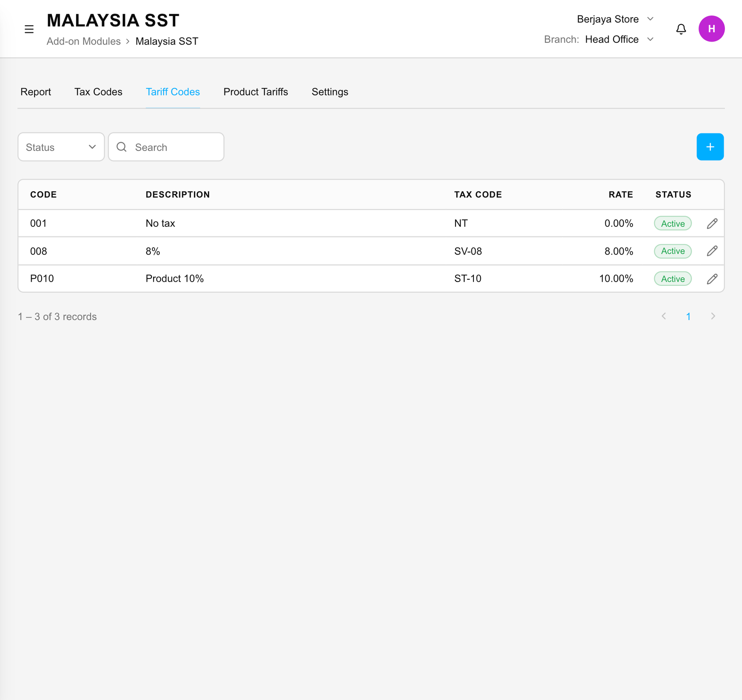This screenshot has height=700, width=742.
Task: Click the tax code 'ST-10'
Action: pyautogui.click(x=468, y=279)
